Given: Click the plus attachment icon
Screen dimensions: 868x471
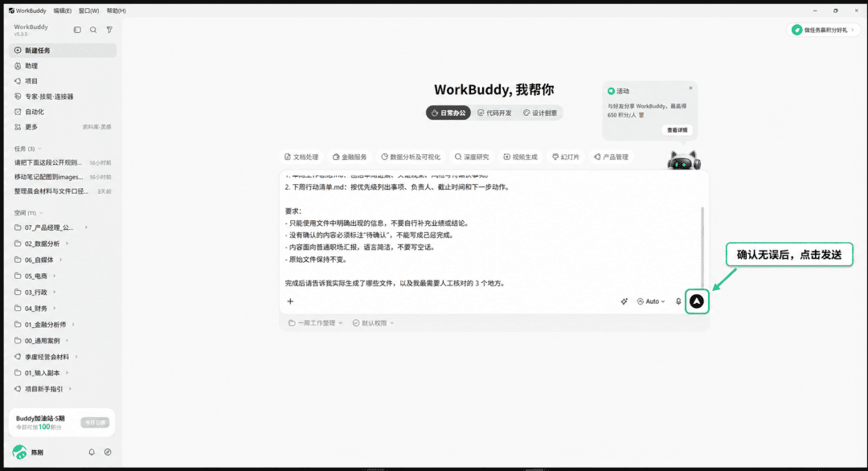Looking at the screenshot, I should click(x=290, y=301).
